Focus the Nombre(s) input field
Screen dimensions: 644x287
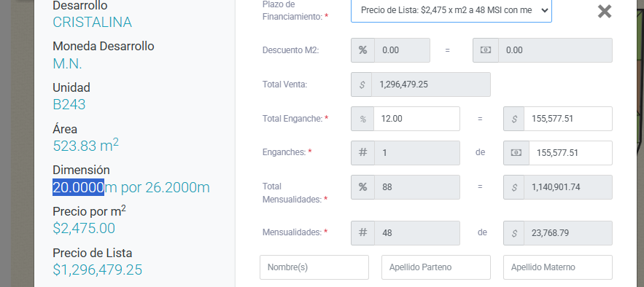(x=314, y=267)
